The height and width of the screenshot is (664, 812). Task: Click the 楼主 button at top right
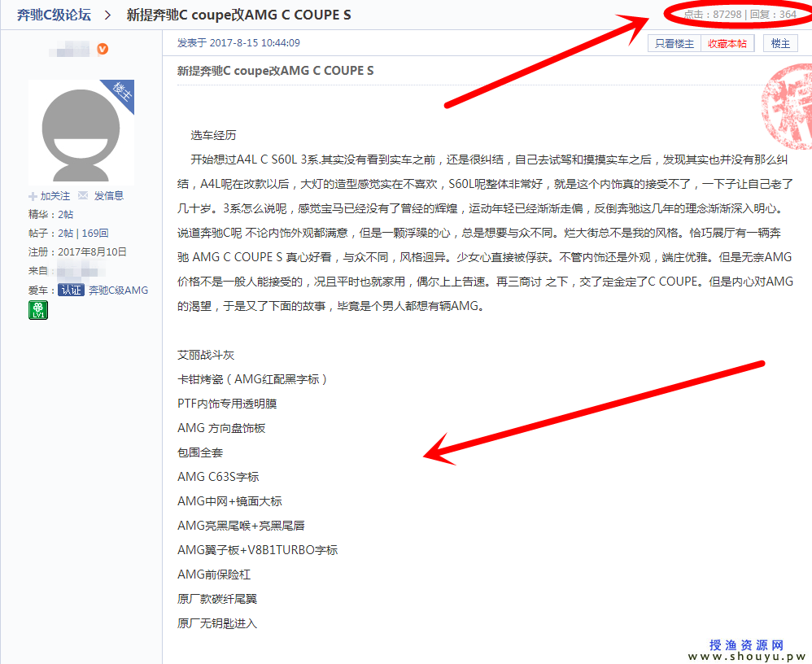780,43
